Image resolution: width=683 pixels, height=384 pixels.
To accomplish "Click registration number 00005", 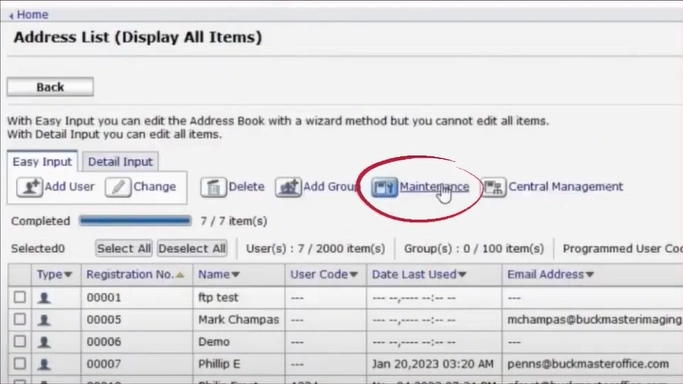I will coord(104,320).
